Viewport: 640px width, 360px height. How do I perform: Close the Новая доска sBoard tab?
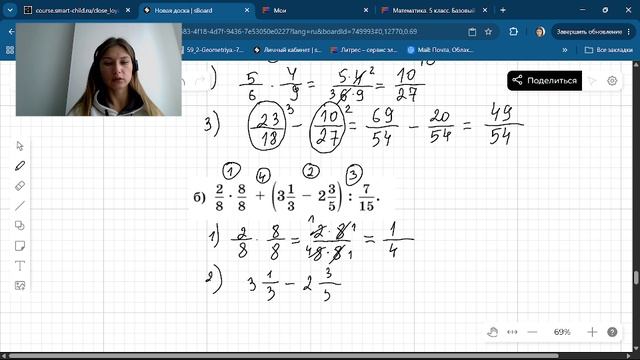click(247, 10)
